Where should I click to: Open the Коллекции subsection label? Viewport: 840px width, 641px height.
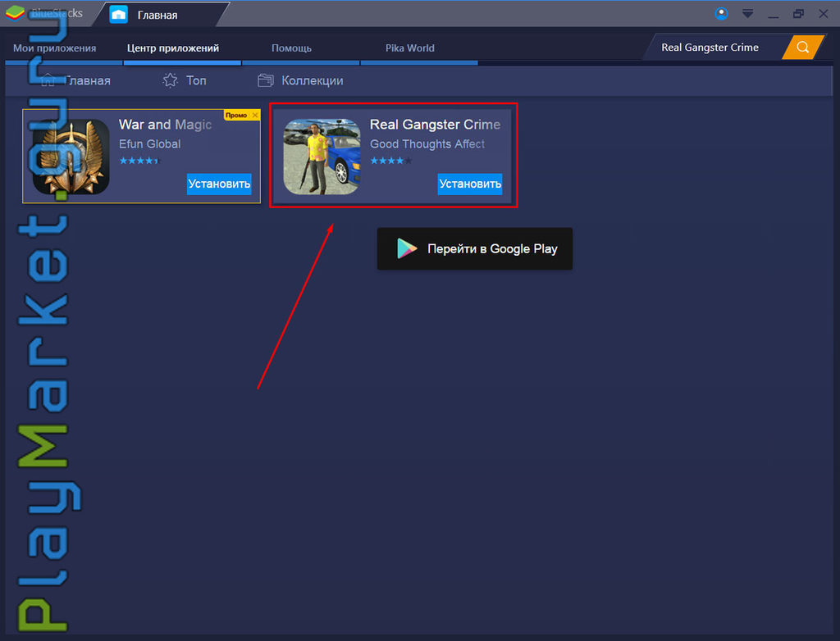pos(313,81)
